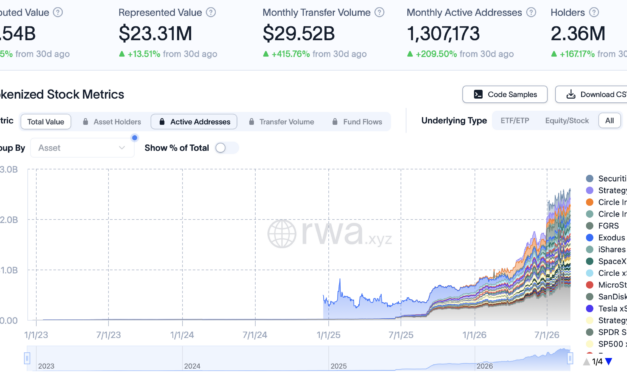Open the Group By Asset dropdown

82,148
